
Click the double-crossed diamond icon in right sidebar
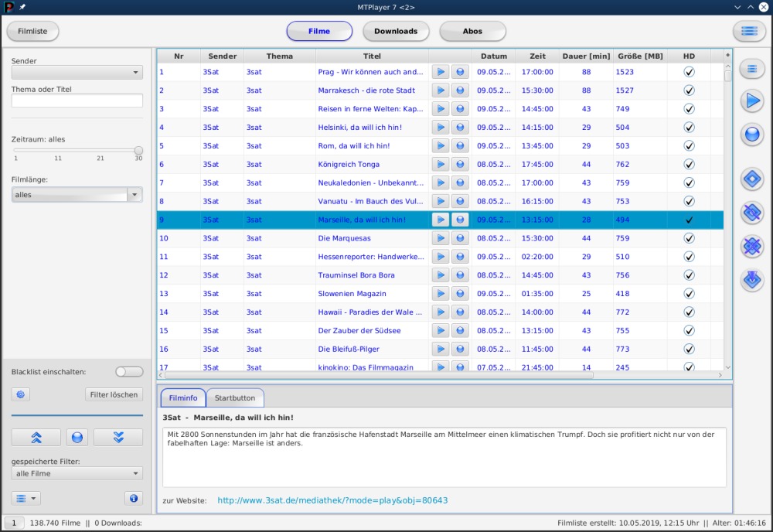pyautogui.click(x=752, y=246)
